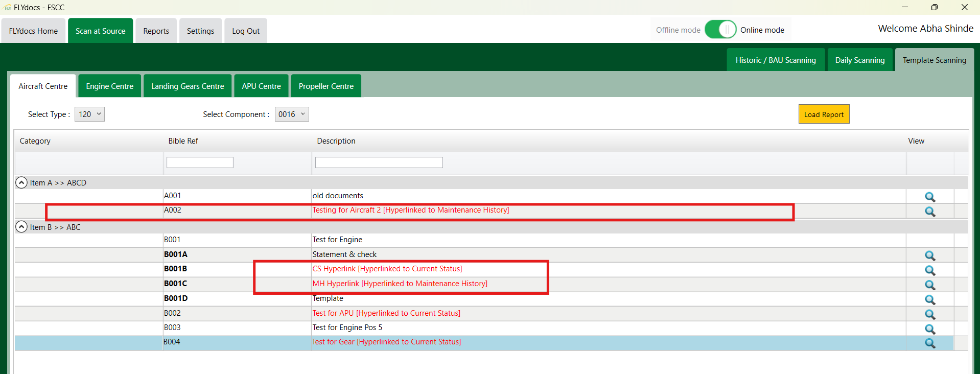Click the Online mode label
The image size is (980, 374).
762,30
